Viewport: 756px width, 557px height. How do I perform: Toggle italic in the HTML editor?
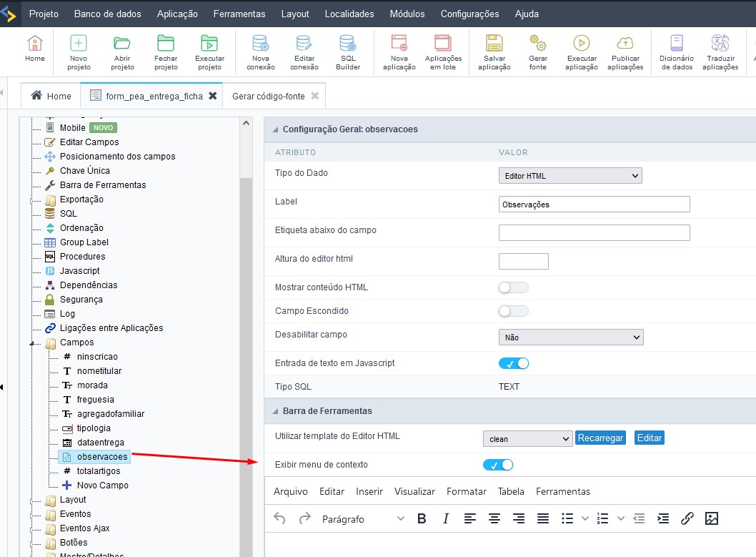pos(445,518)
